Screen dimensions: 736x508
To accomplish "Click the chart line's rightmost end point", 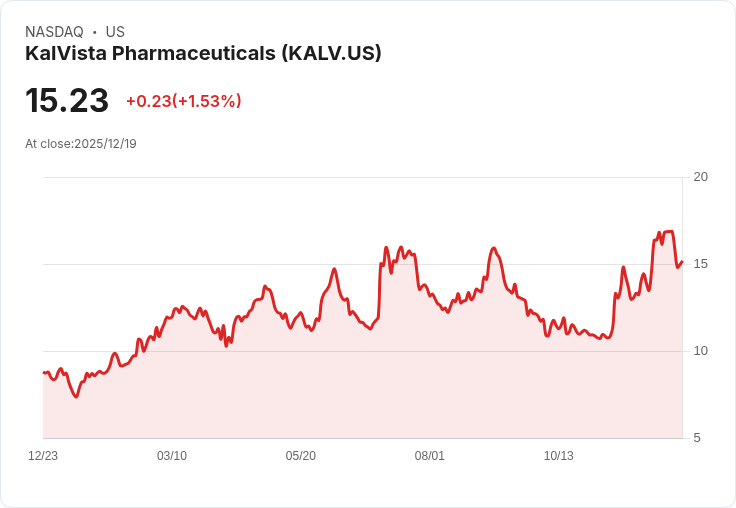I will click(x=681, y=262).
